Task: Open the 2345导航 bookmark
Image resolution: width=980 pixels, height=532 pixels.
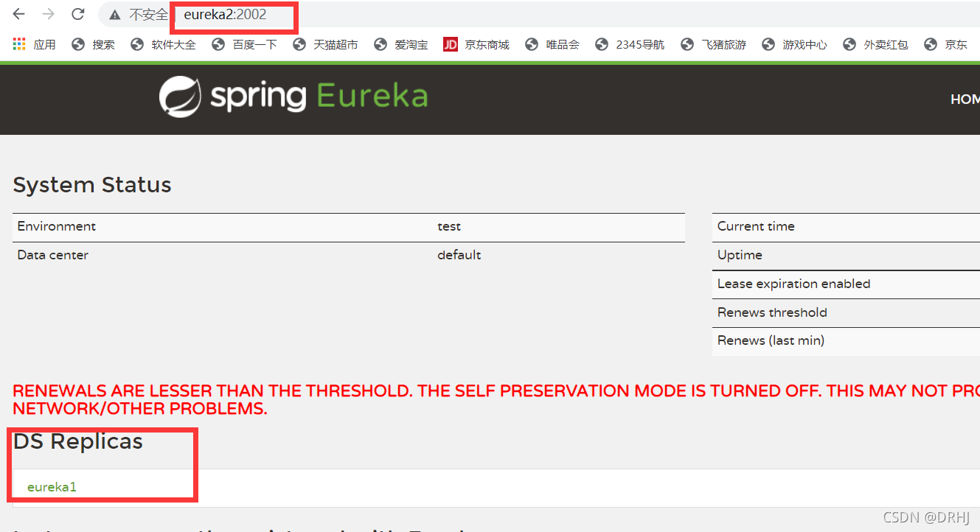Action: [630, 45]
